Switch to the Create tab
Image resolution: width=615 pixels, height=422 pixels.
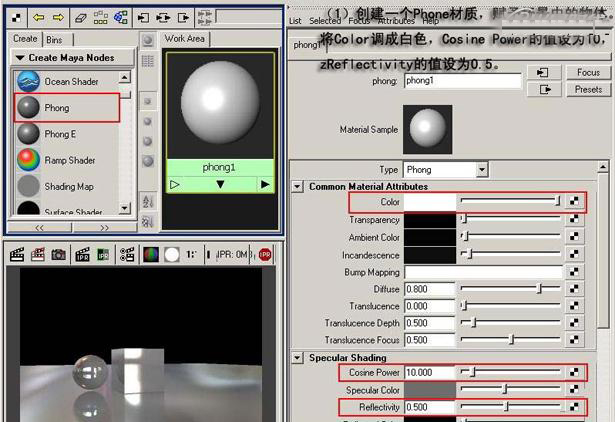[25, 39]
